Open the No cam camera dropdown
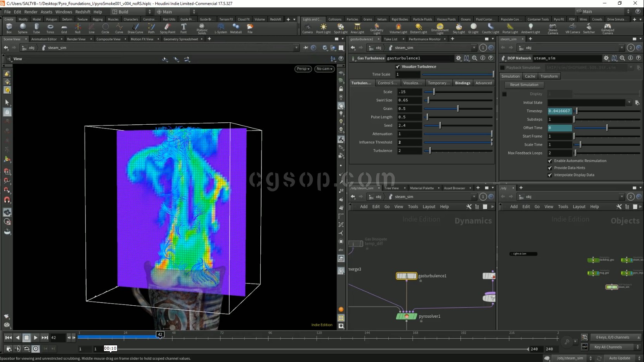644x362 pixels. [x=325, y=69]
